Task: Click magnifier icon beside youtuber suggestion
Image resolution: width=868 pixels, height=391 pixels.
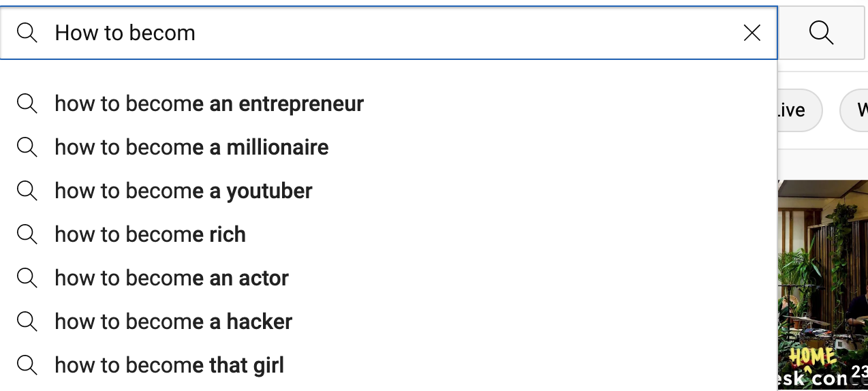Action: [27, 191]
